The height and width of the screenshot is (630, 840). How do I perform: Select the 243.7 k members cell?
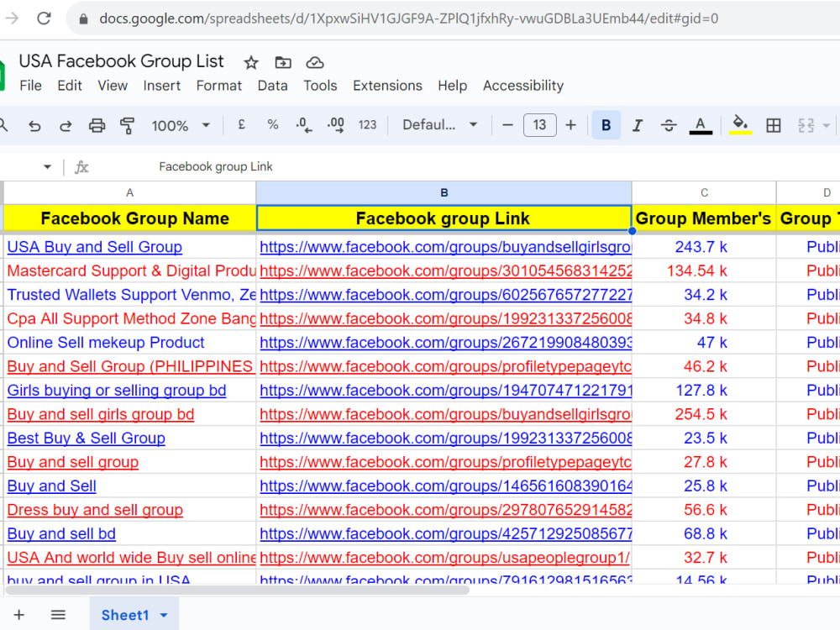(704, 247)
